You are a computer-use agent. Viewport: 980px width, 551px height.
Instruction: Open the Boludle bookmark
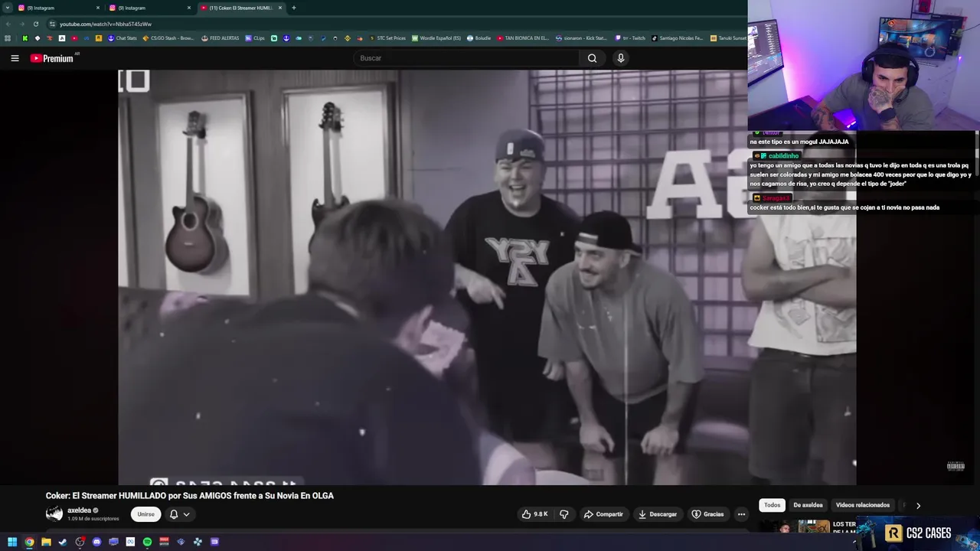[479, 38]
